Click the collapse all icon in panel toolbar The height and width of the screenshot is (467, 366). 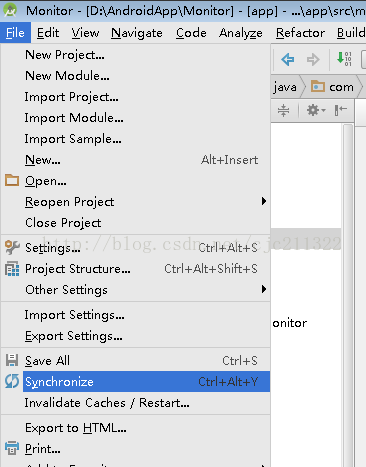point(283,110)
